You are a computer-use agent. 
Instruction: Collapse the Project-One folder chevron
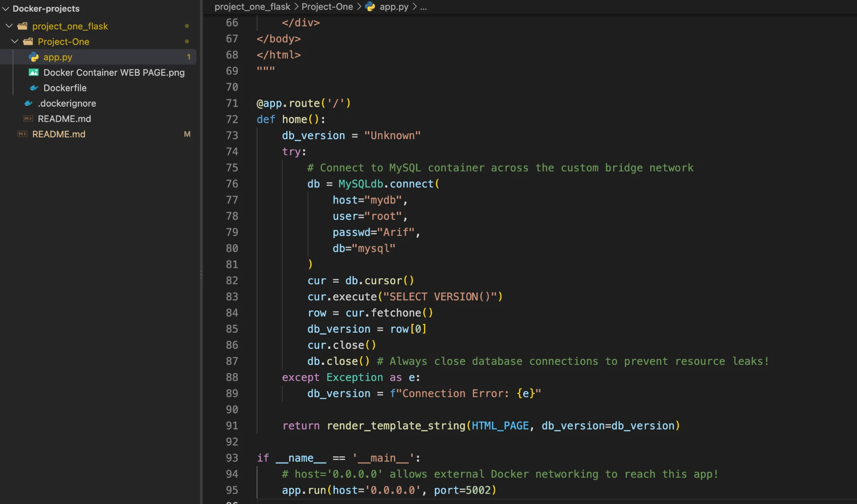15,41
